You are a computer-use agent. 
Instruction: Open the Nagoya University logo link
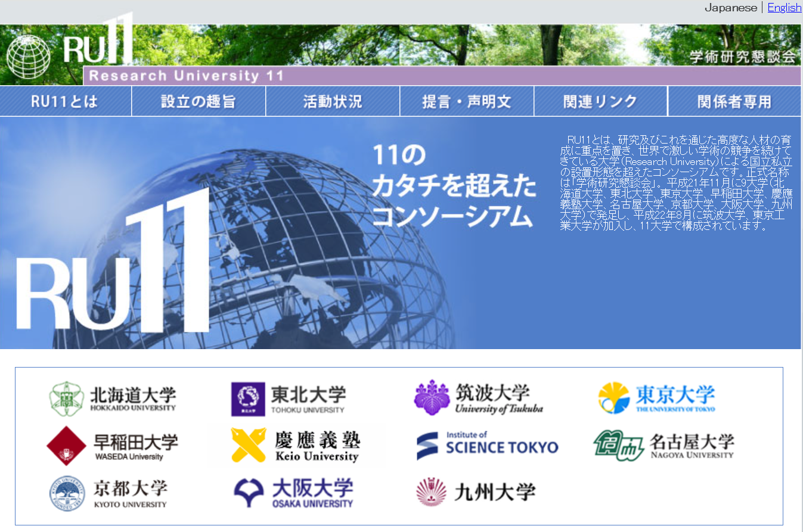click(x=664, y=446)
